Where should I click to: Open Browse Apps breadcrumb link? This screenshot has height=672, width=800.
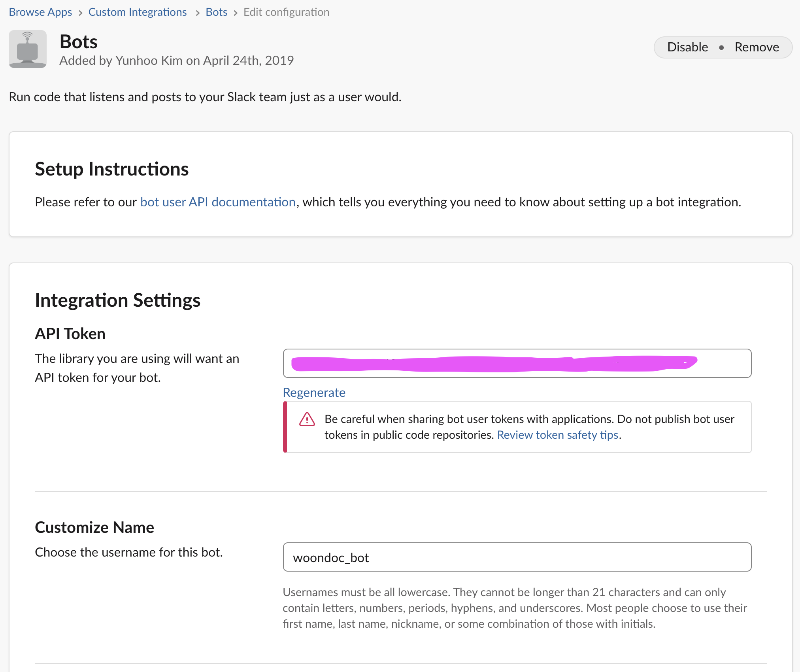coord(40,12)
